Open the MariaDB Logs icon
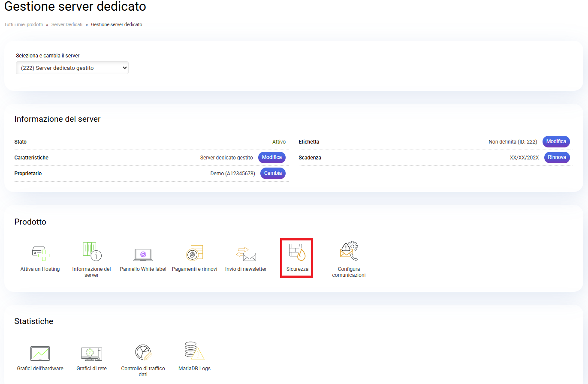588x384 pixels. [194, 351]
